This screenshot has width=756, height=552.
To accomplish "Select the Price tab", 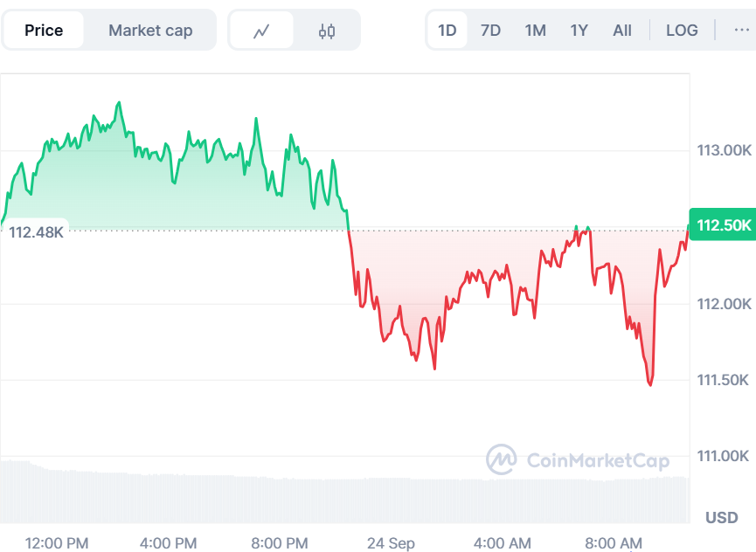I will coord(44,31).
